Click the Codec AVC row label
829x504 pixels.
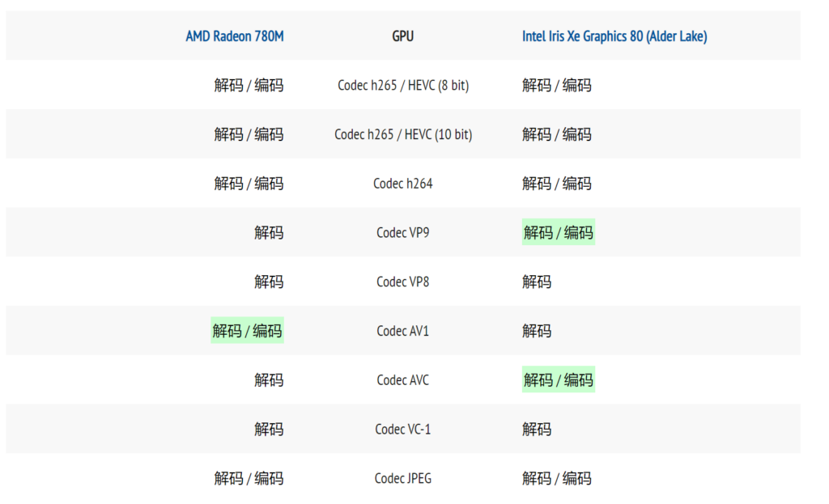coord(402,380)
